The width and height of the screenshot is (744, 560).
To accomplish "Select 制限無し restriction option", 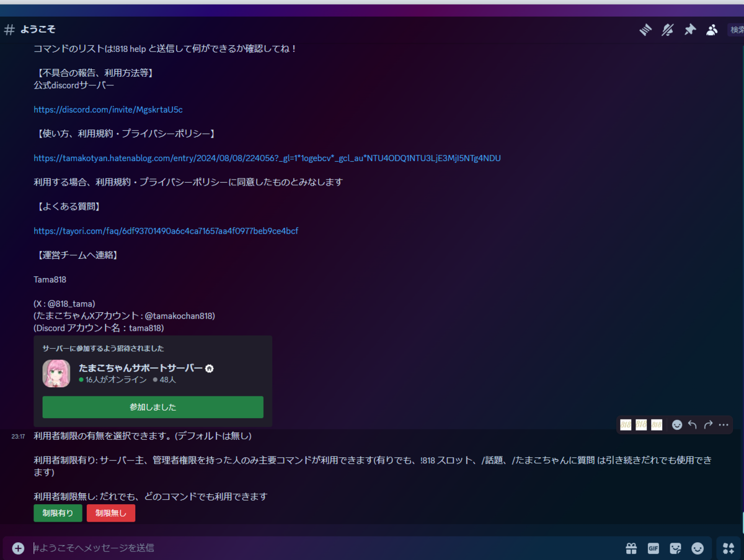I will [111, 513].
